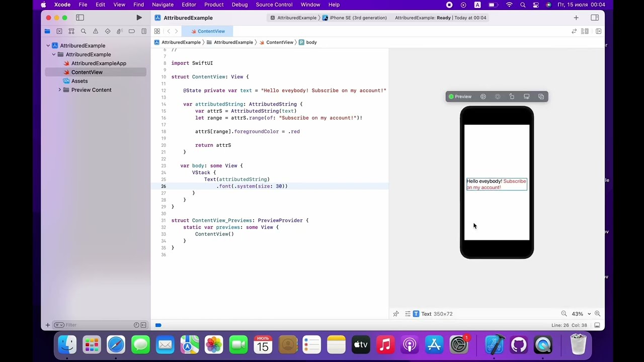The image size is (644, 362).
Task: Open the Debug navigator
Action: point(120,31)
